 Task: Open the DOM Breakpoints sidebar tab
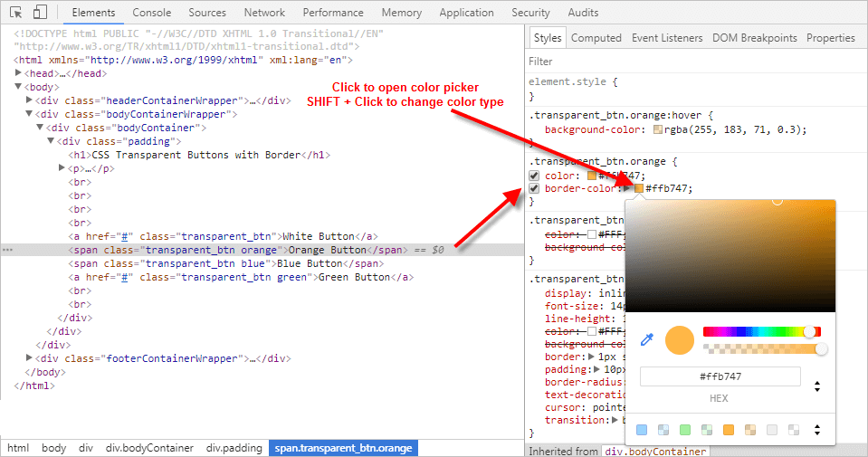755,38
